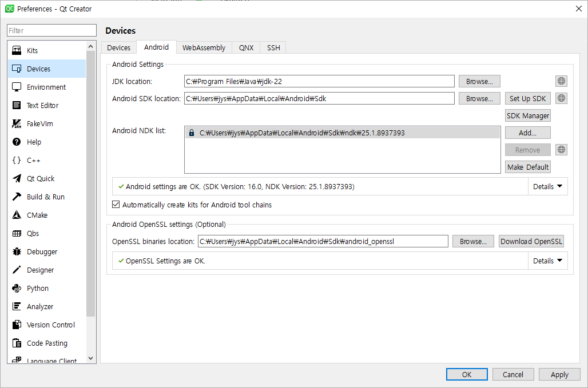Image resolution: width=588 pixels, height=388 pixels.
Task: Switch to the Devices tab
Action: [118, 47]
